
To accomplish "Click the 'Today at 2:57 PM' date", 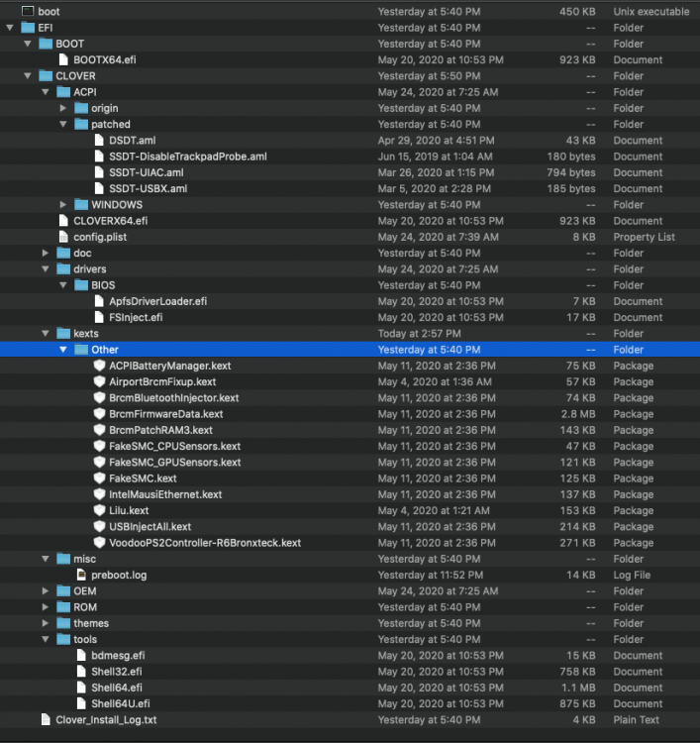I will coord(419,334).
